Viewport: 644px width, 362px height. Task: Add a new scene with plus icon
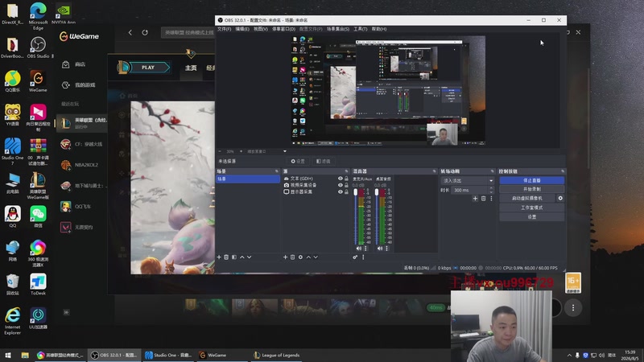pos(219,257)
